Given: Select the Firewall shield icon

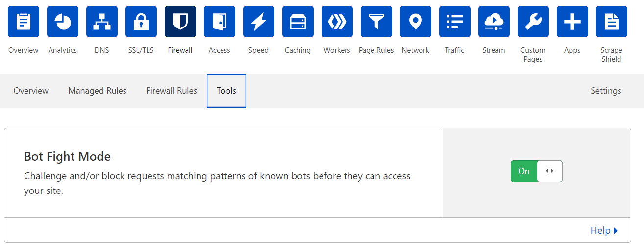Looking at the screenshot, I should 180,22.
